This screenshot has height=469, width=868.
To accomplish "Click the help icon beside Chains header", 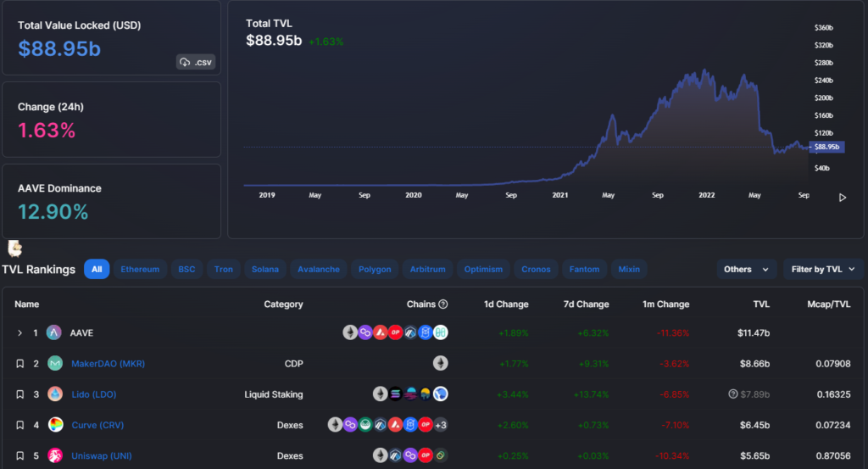I will click(443, 304).
